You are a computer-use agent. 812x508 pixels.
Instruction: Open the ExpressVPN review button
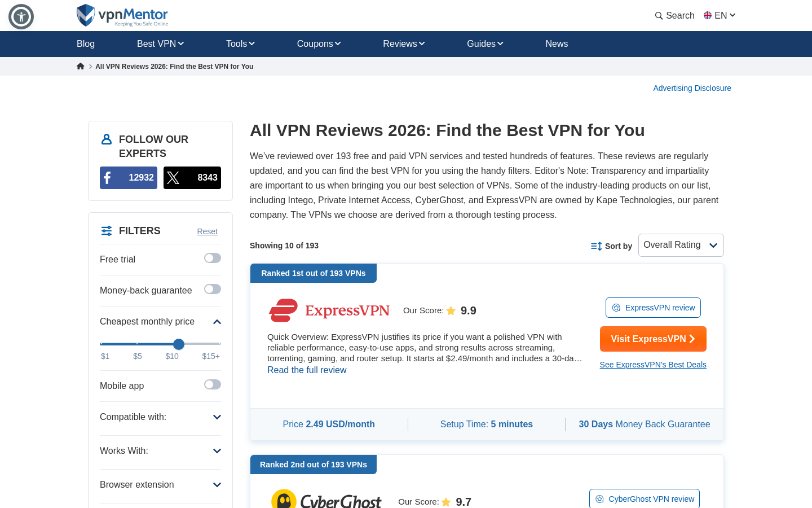coord(653,308)
